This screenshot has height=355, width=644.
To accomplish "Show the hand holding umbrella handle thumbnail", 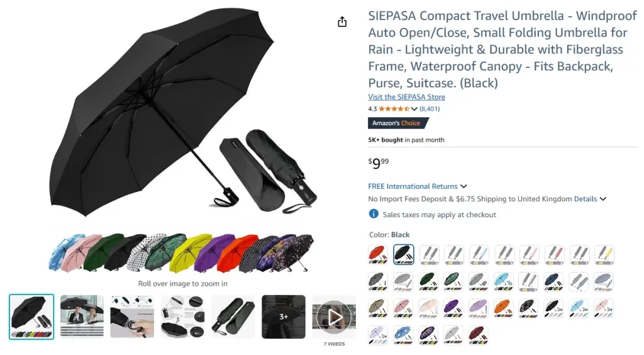I will click(132, 317).
